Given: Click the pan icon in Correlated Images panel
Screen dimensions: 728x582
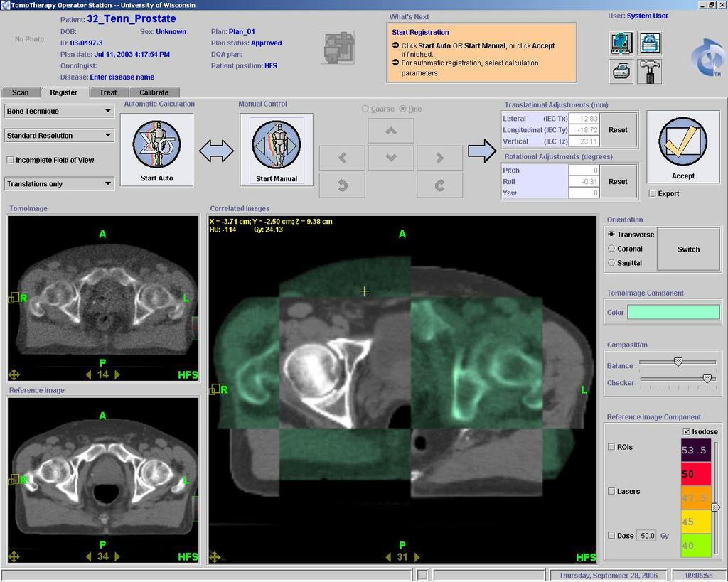Looking at the screenshot, I should click(x=215, y=557).
